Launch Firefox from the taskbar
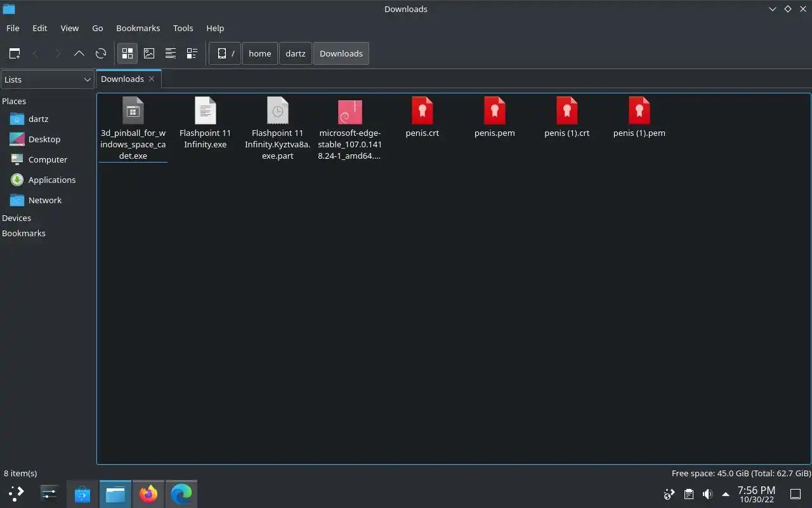The width and height of the screenshot is (812, 508). (148, 493)
